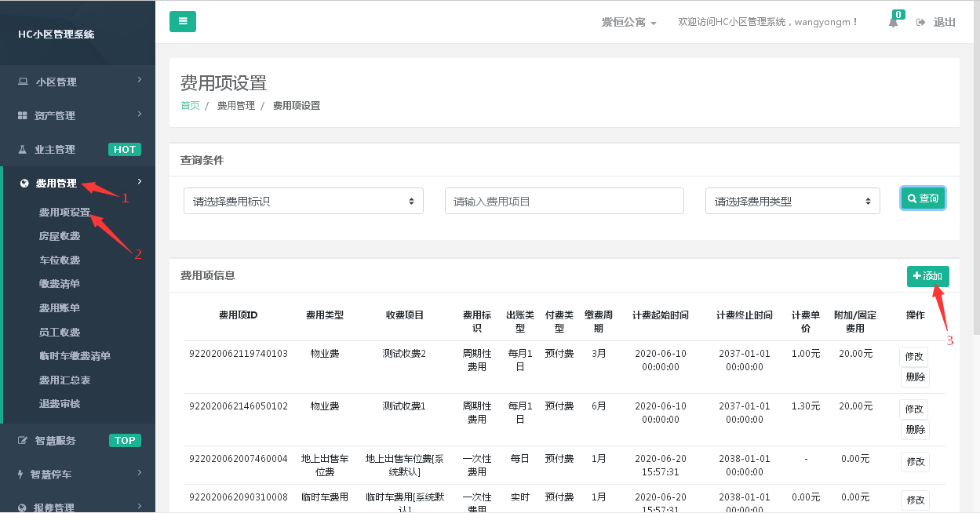
Task: Click the 测试收费2 item name cell
Action: (404, 354)
